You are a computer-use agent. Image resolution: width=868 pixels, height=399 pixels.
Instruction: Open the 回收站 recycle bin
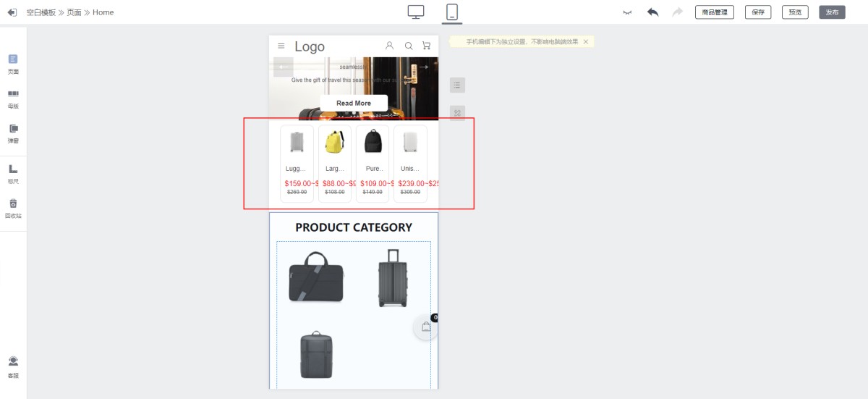(13, 209)
